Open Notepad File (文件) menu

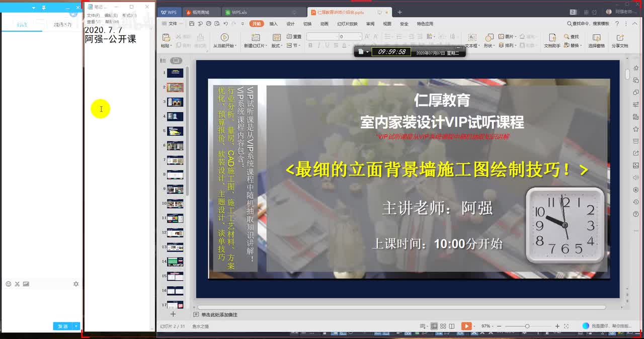point(93,16)
